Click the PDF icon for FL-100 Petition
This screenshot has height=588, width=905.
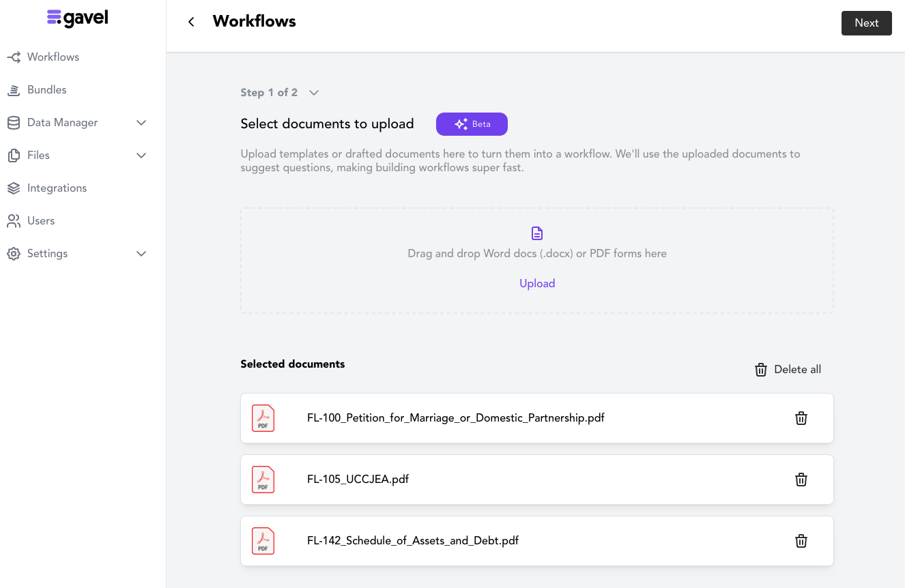pyautogui.click(x=263, y=418)
